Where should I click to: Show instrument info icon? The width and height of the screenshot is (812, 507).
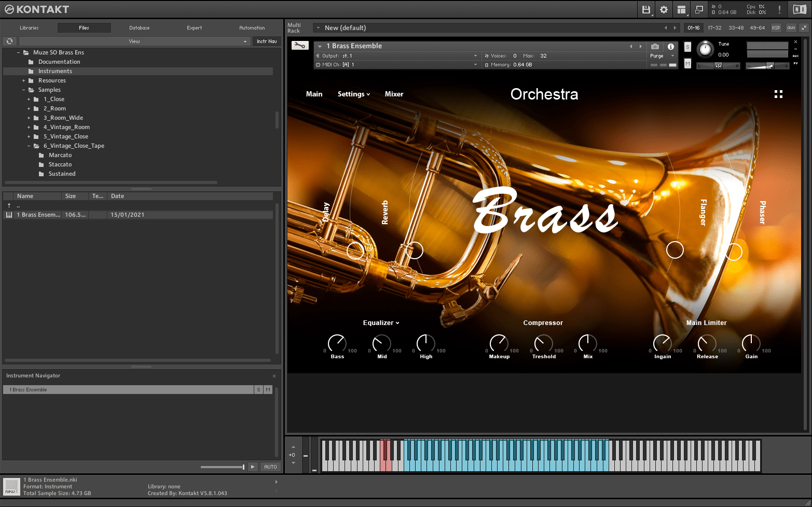(670, 46)
